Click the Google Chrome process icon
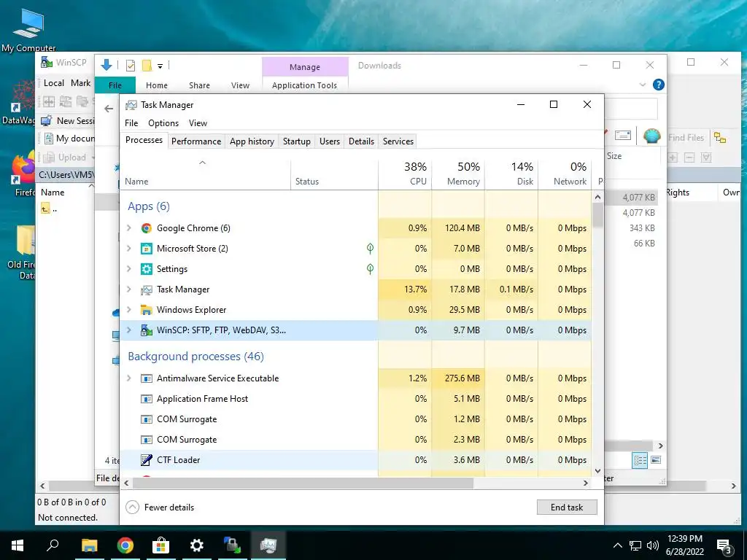747x560 pixels. (146, 228)
